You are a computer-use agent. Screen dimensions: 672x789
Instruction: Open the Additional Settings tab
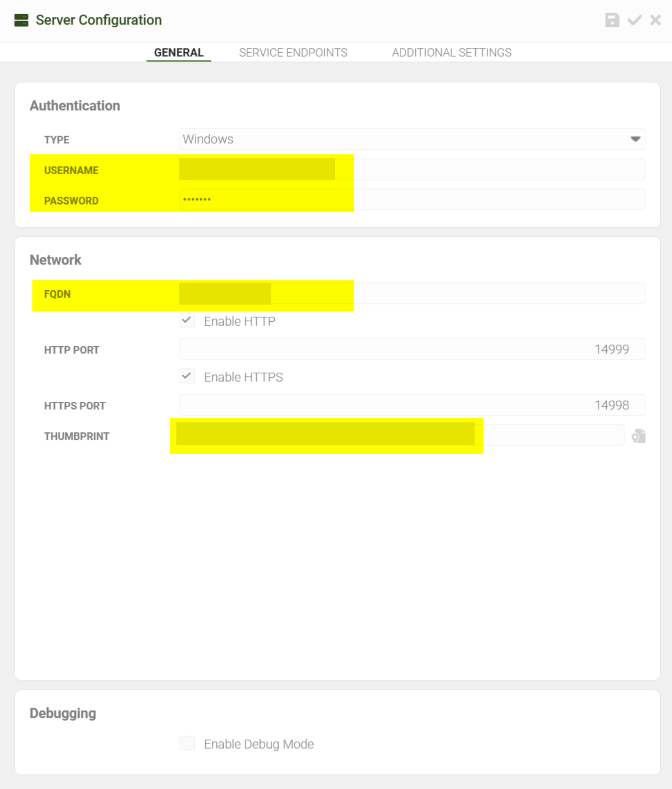(451, 53)
